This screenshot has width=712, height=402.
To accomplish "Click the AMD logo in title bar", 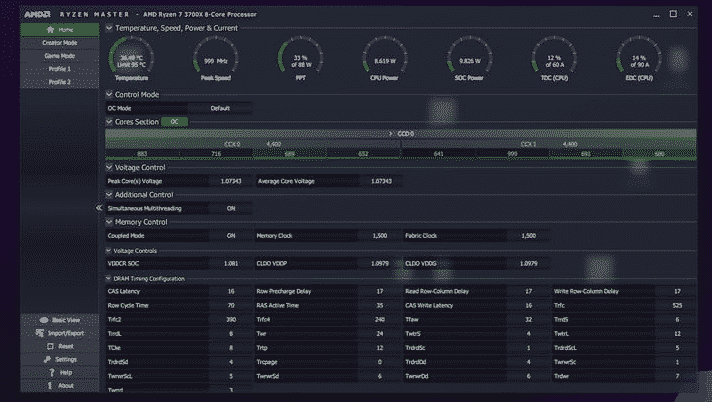I will click(x=37, y=15).
